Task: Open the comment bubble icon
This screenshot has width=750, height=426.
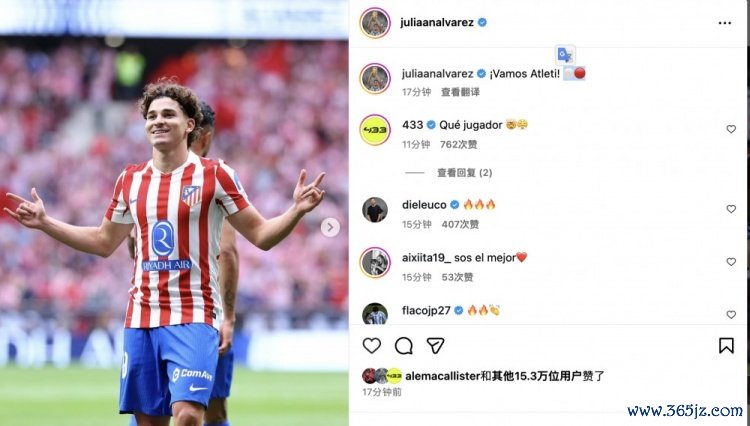Action: click(x=404, y=345)
